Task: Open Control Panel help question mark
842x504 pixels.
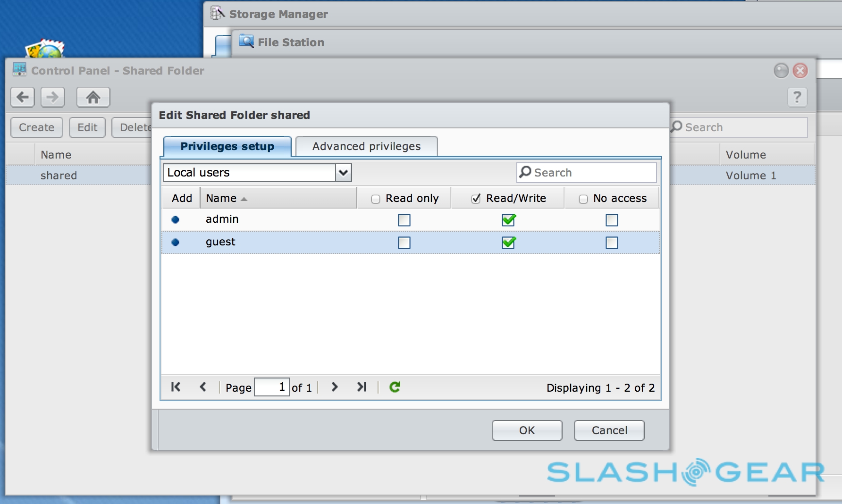Action: click(797, 97)
